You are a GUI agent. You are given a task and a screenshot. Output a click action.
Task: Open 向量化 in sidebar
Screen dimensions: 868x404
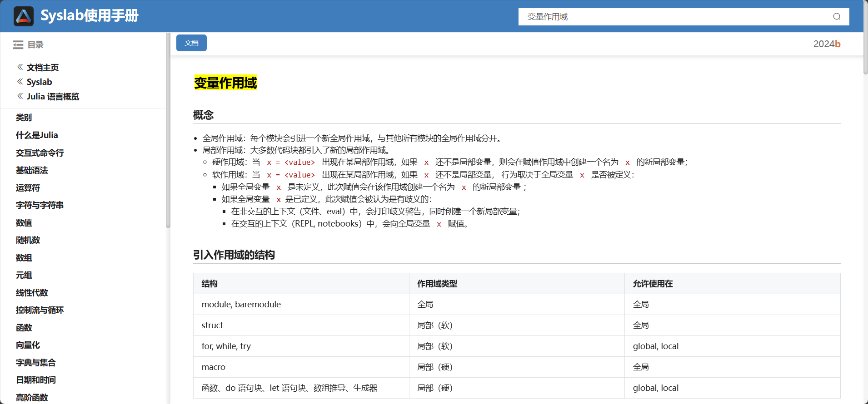pos(28,345)
